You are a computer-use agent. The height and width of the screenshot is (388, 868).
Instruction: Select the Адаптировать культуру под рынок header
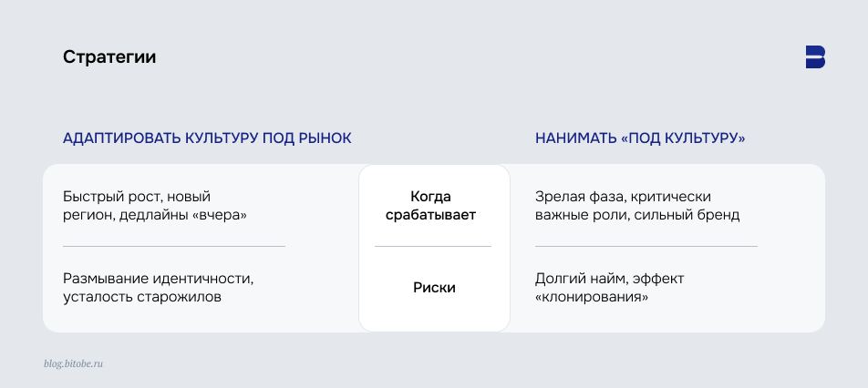tap(207, 138)
